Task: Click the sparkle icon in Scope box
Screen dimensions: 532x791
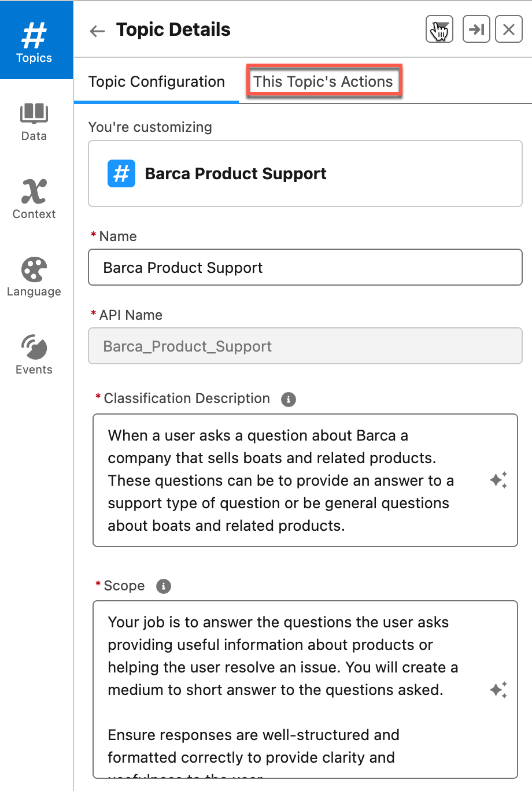Action: click(x=498, y=690)
